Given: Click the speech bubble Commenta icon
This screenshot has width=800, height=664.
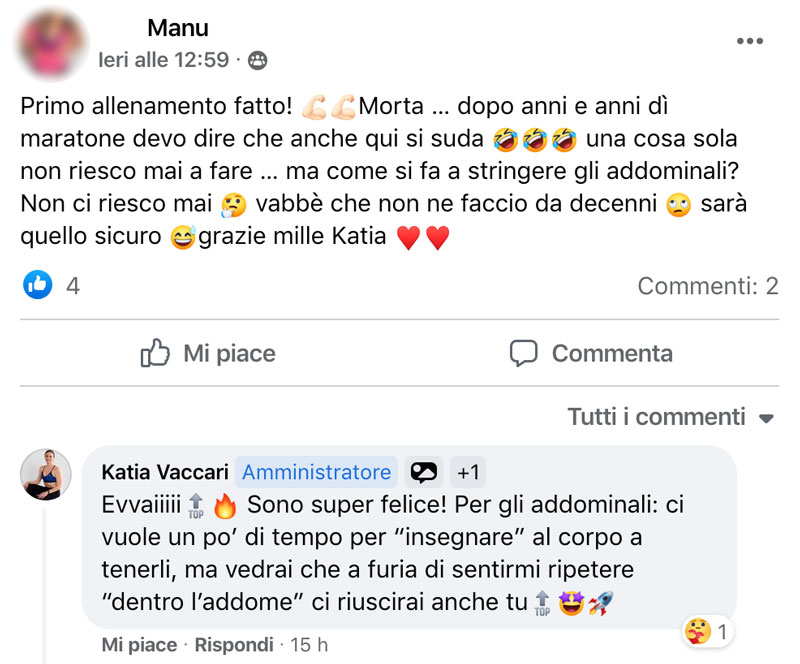Looking at the screenshot, I should [524, 353].
